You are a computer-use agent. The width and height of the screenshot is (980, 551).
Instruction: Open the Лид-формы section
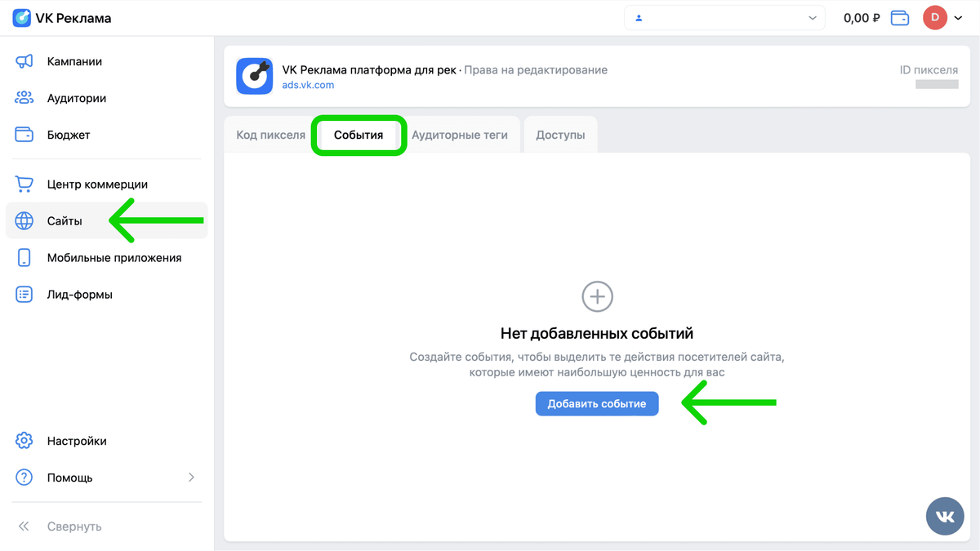click(x=79, y=294)
